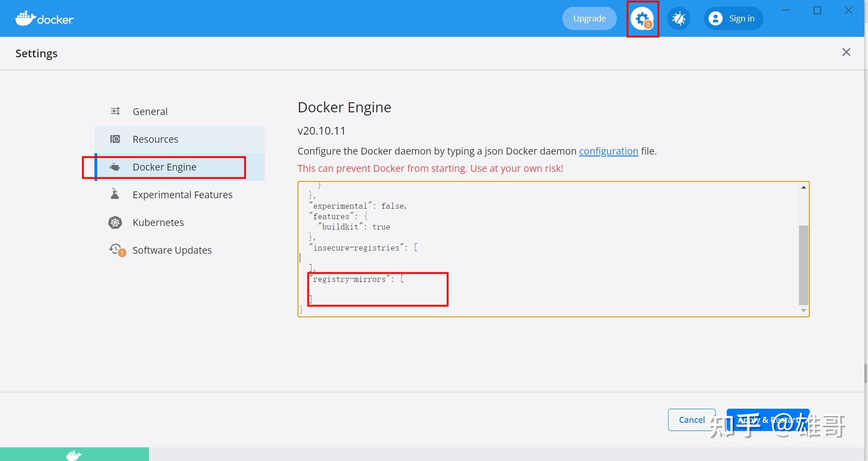Select Experimental Features in the sidebar
The image size is (868, 461).
tap(182, 194)
